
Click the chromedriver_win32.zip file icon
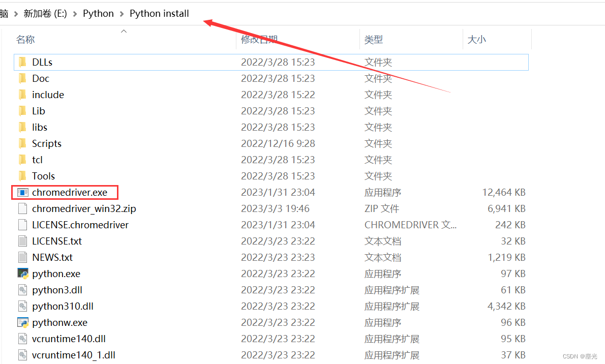[23, 208]
